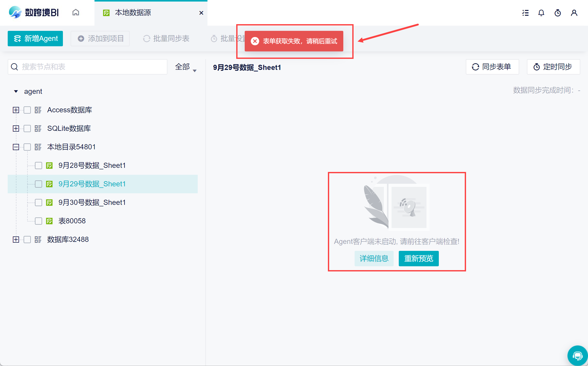Click the home icon in header
This screenshot has height=366, width=588.
pos(76,12)
